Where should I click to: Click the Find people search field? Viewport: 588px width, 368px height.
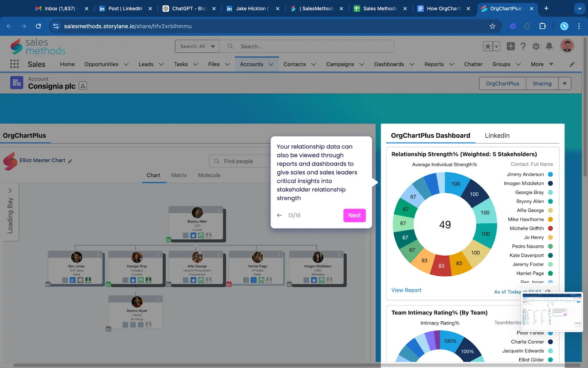click(x=241, y=161)
